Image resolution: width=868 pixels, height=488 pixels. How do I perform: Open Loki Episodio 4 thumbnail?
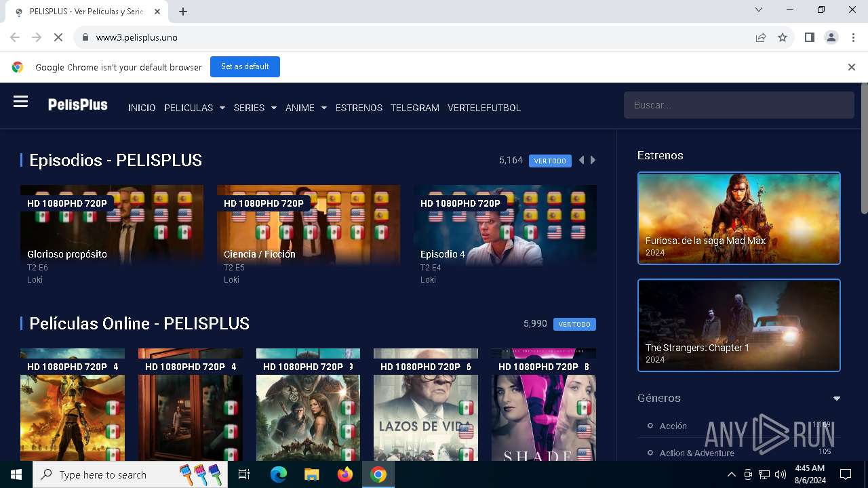[x=505, y=225]
